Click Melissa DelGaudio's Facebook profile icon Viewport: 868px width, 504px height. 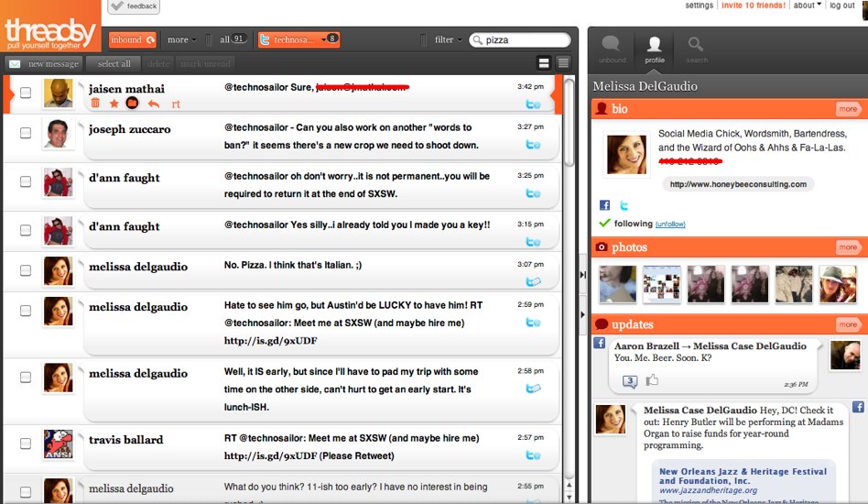604,205
